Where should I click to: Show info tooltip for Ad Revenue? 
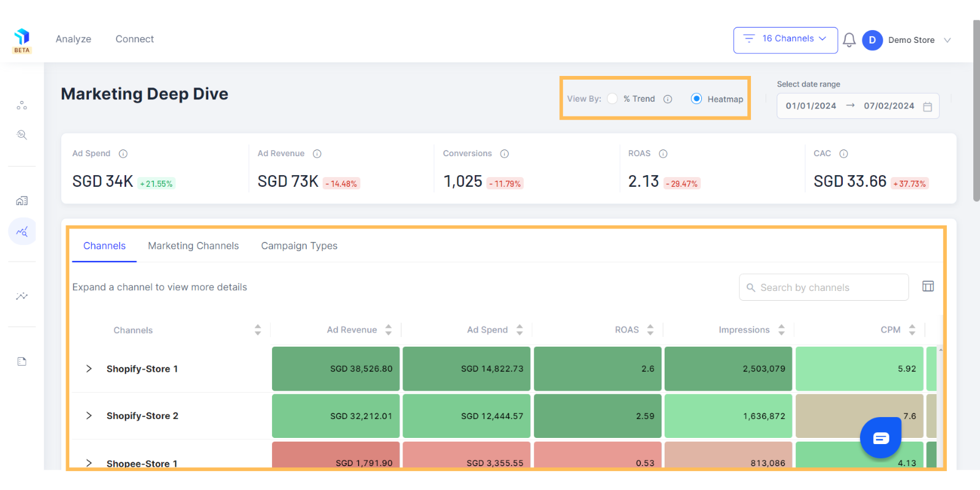click(317, 154)
